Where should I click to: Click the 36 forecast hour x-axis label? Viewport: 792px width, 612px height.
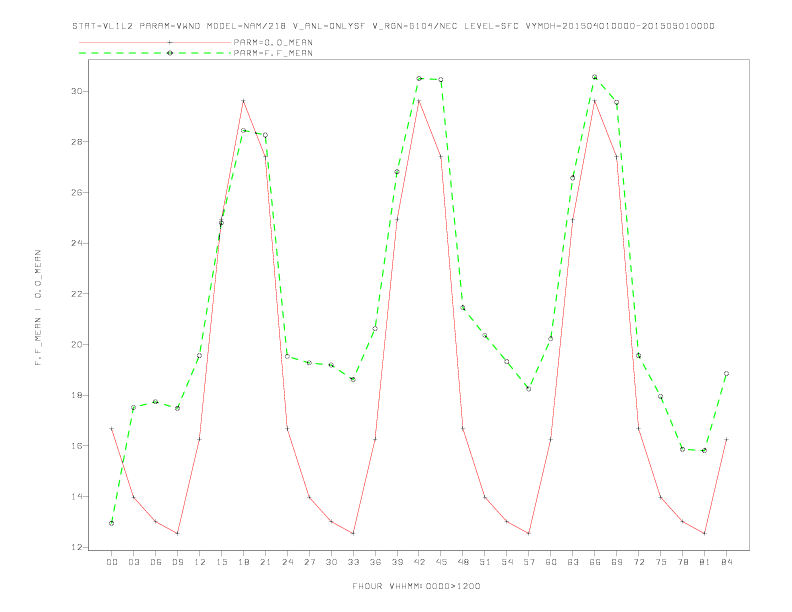click(375, 562)
